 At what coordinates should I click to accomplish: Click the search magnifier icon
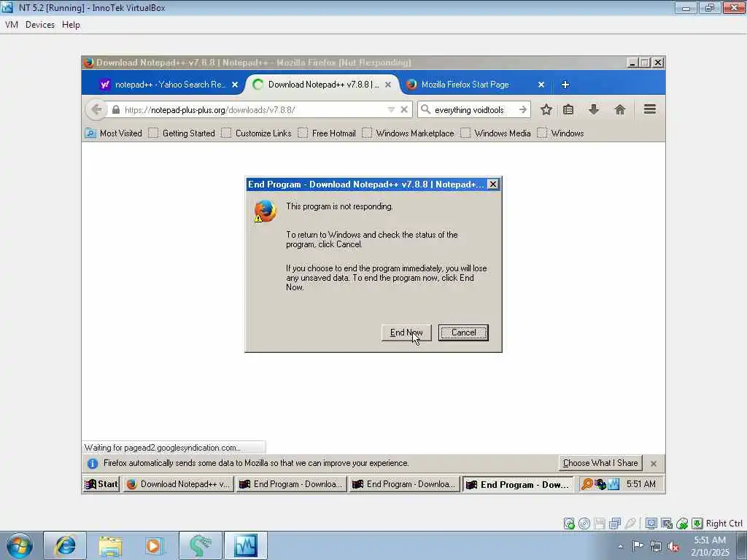(x=426, y=109)
